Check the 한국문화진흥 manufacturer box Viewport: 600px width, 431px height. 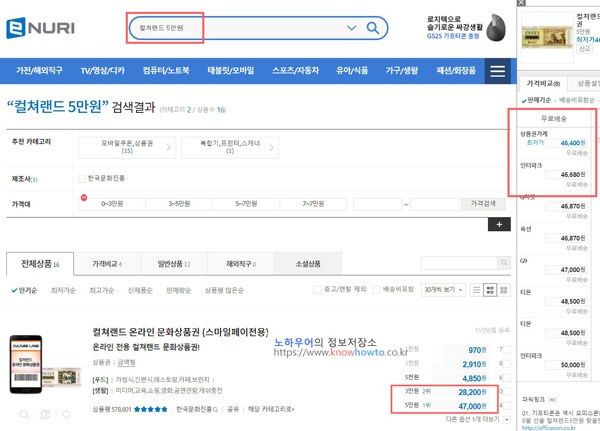tap(82, 178)
